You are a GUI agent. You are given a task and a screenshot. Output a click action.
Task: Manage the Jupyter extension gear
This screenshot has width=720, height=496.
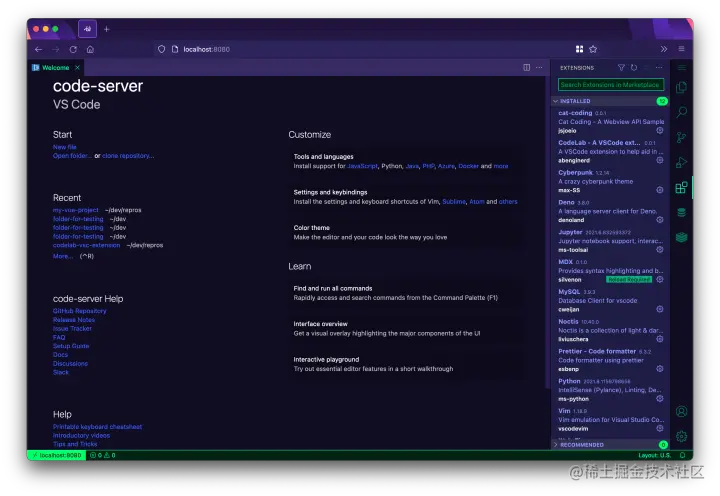pos(660,250)
